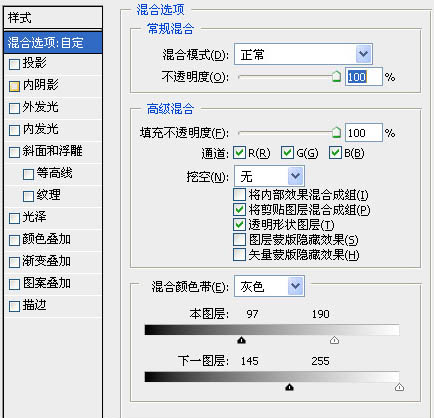
Task: Enable 将内部效果混合成组 checkbox
Action: pyautogui.click(x=239, y=194)
